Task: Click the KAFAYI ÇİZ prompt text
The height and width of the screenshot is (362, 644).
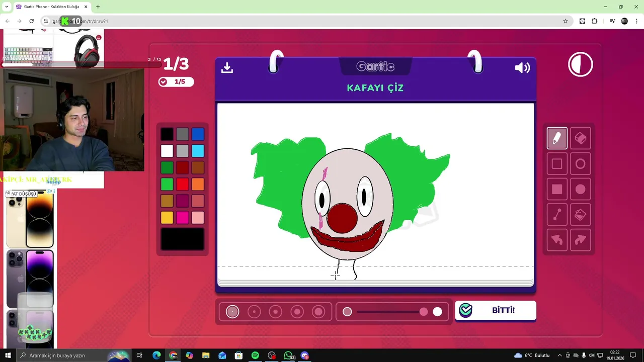Action: point(375,88)
